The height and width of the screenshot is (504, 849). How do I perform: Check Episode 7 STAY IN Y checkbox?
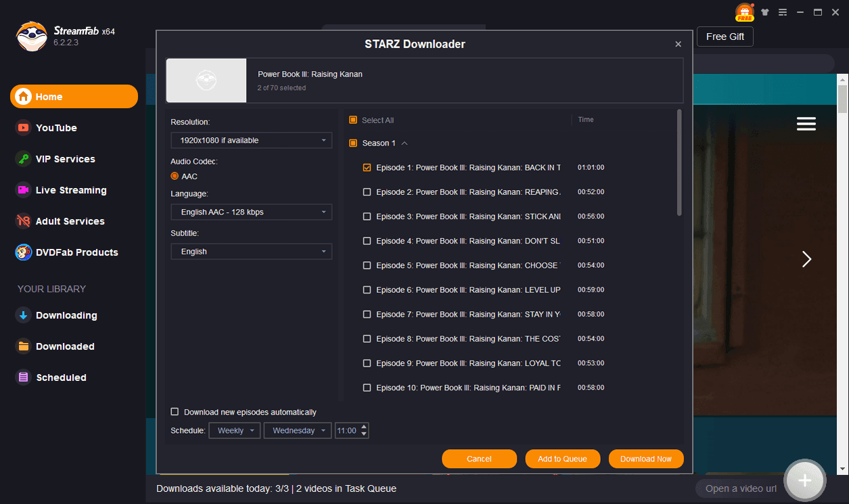point(367,315)
